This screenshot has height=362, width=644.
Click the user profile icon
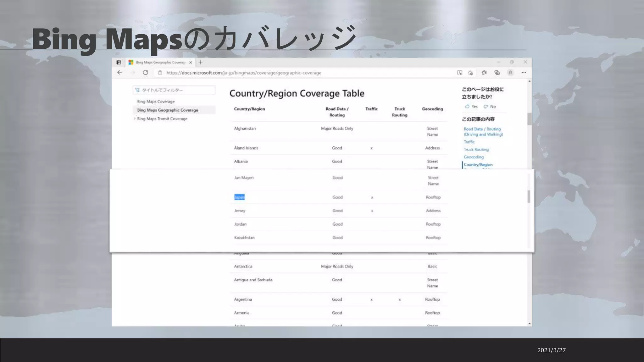click(510, 73)
